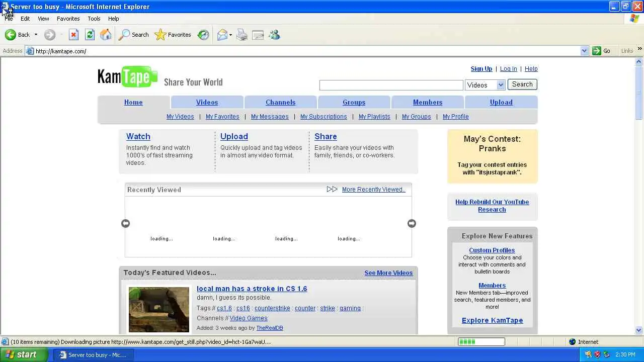The image size is (644, 362).
Task: Click the Windows flag throbber icon
Action: [x=635, y=19]
